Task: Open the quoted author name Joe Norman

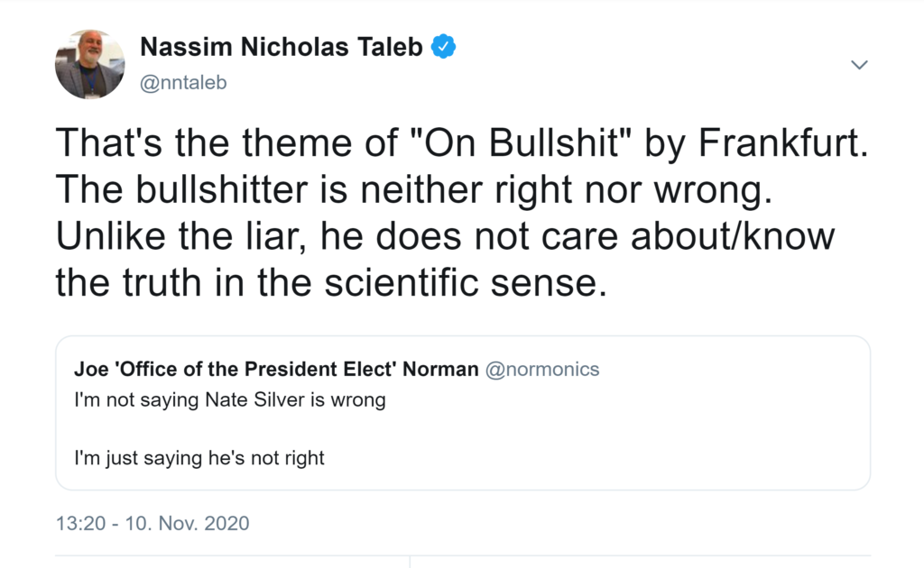Action: (x=276, y=370)
